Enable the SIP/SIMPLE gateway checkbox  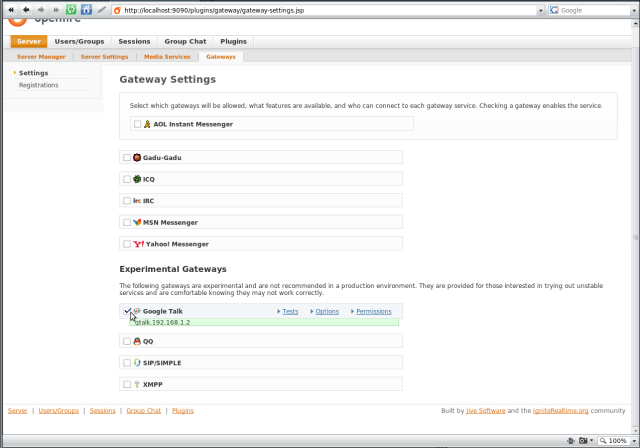tap(127, 363)
